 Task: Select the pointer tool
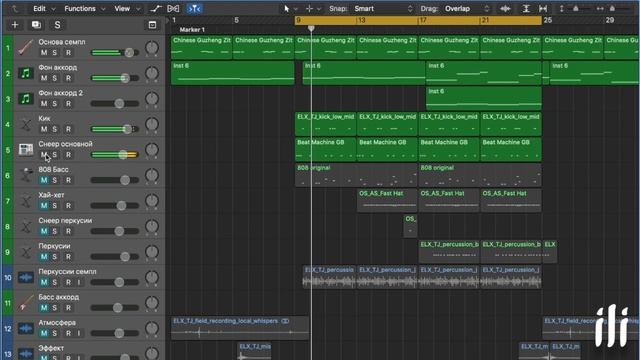tap(287, 9)
